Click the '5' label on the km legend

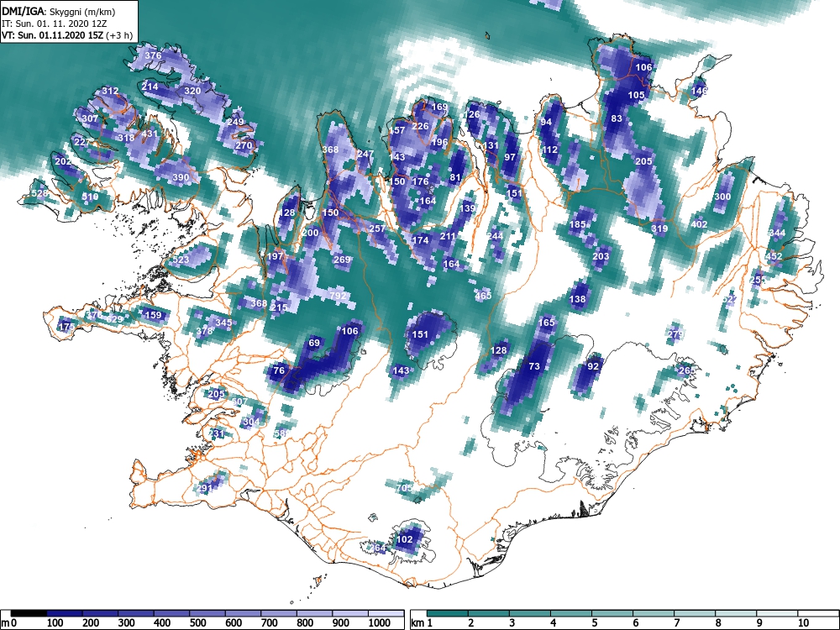point(595,623)
